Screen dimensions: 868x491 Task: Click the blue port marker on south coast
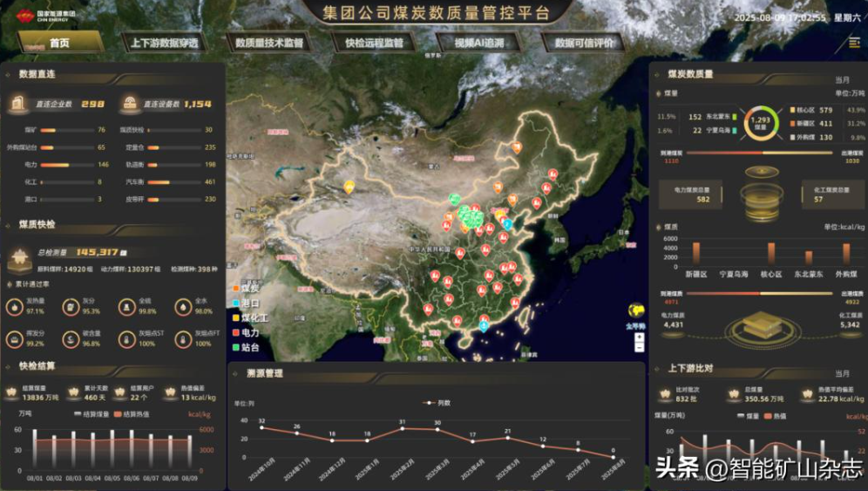(484, 326)
